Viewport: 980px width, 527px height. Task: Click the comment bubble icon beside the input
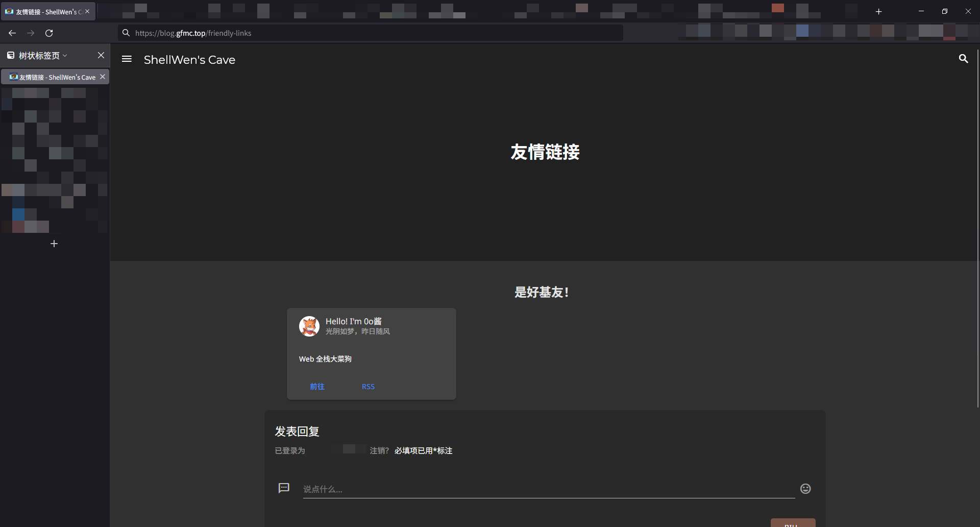(x=284, y=488)
